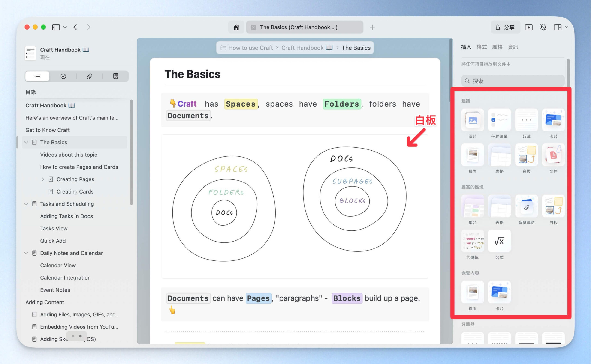Viewport: 591px width, 364px height.
Task: Click the document scrollbar
Action: [x=451, y=70]
